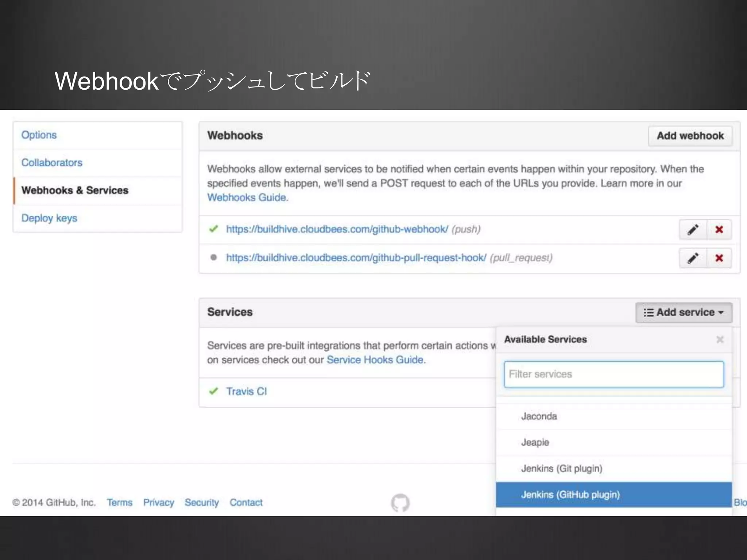Open the Contact footer link
747x560 pixels.
[246, 502]
